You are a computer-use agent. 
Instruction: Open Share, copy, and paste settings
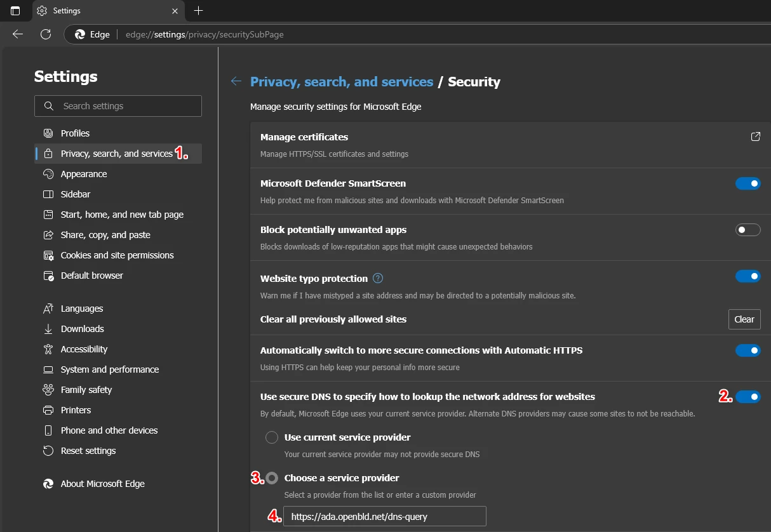118,235
